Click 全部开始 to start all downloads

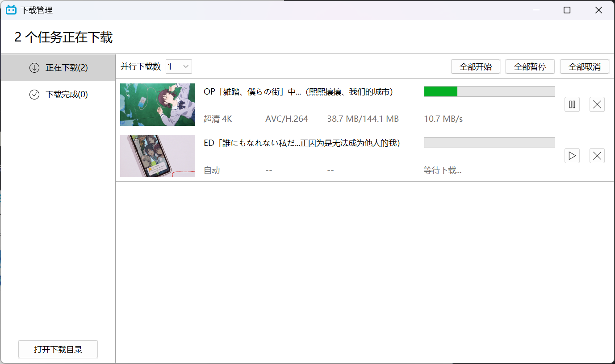475,66
